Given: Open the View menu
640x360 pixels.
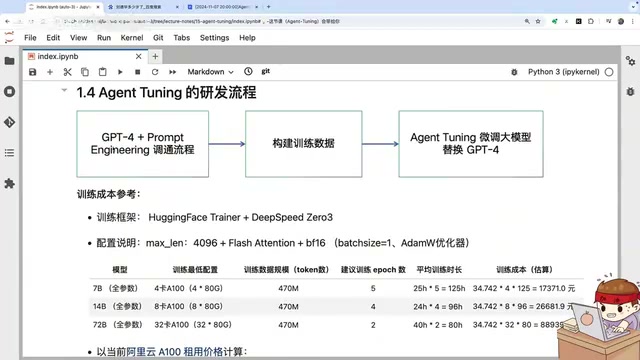Looking at the screenshot, I should tap(78, 38).
